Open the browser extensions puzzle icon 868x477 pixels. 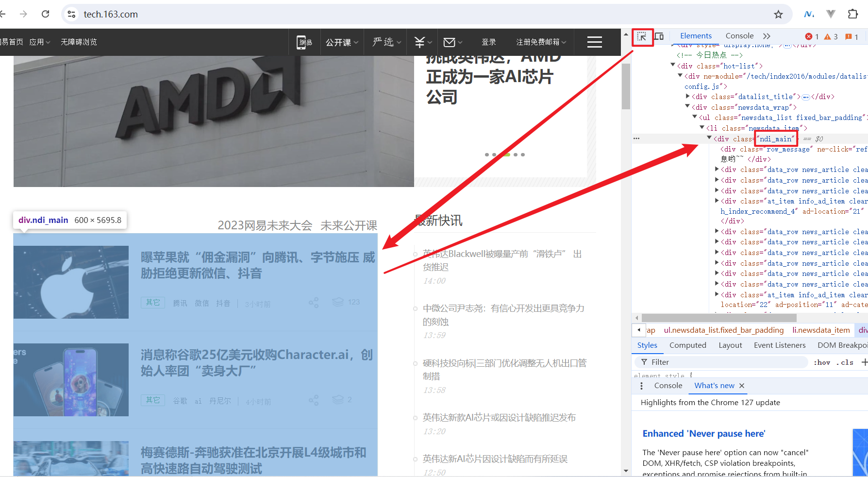tap(853, 14)
